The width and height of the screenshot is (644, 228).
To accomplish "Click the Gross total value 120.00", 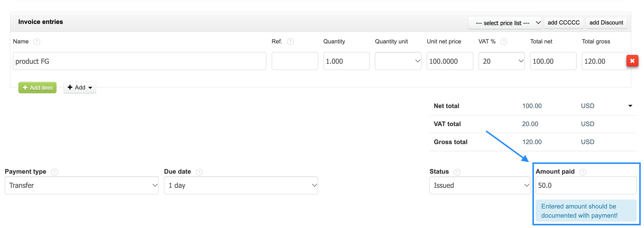I will point(532,142).
